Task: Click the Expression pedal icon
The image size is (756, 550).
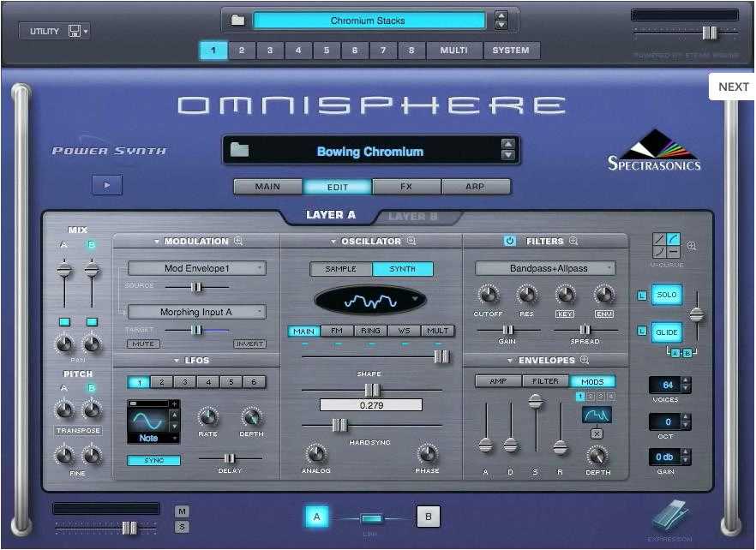Action: (670, 517)
